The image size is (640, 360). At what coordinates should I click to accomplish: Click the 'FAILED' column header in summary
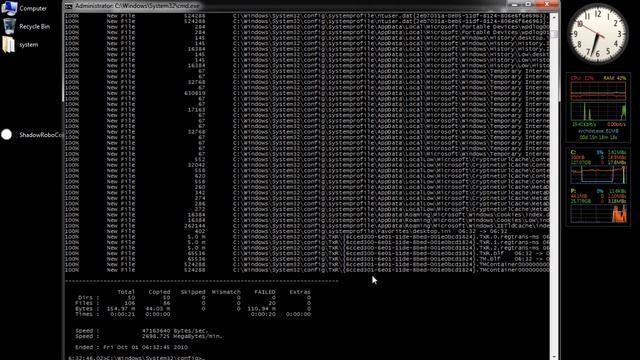pos(264,292)
